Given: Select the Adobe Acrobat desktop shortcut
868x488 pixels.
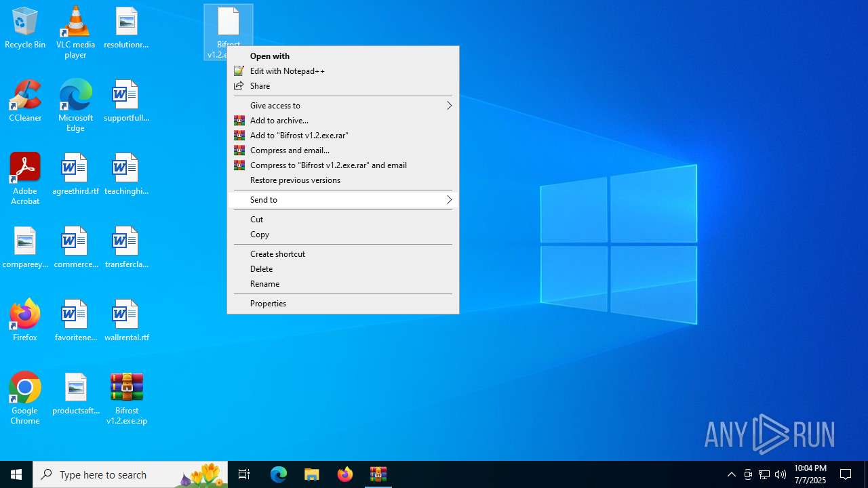Looking at the screenshot, I should (x=25, y=178).
